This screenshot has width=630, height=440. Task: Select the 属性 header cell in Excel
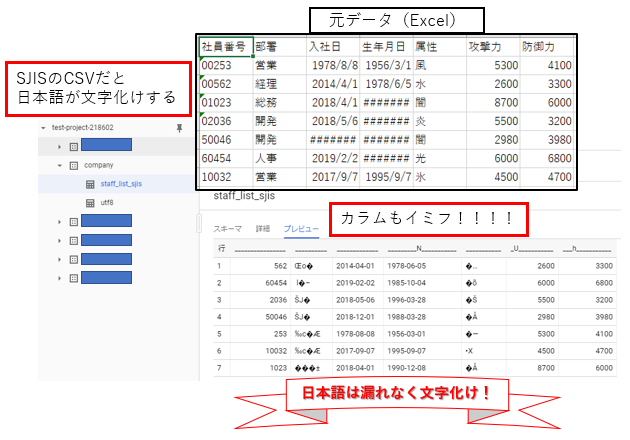click(x=440, y=47)
